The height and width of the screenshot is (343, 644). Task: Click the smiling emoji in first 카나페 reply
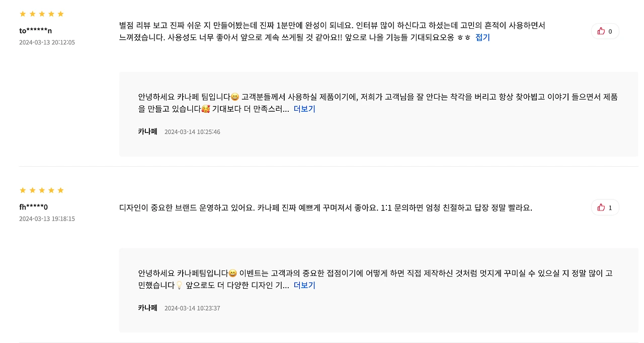[235, 97]
